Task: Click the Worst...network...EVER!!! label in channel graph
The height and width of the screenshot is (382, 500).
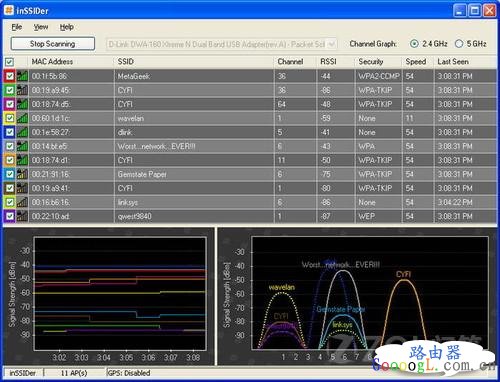Action: coord(340,265)
